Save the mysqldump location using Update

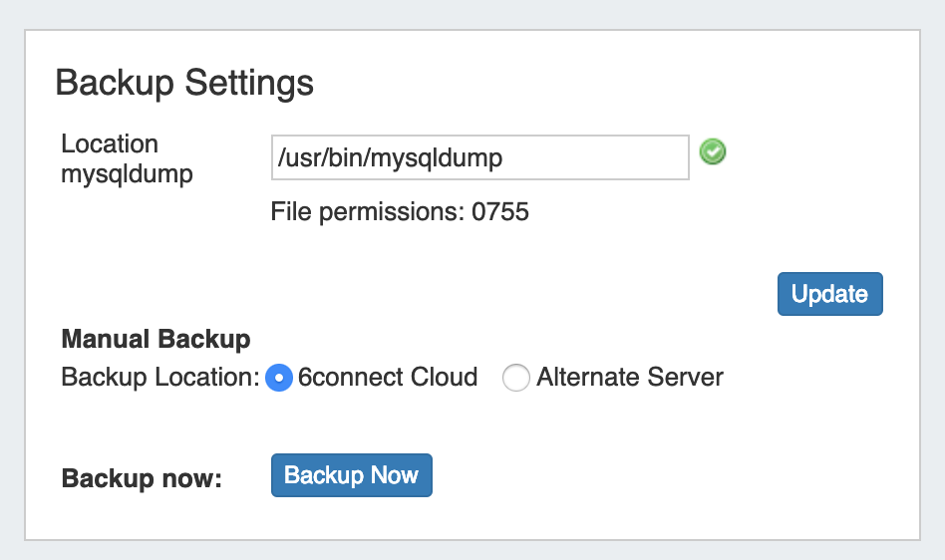click(829, 294)
